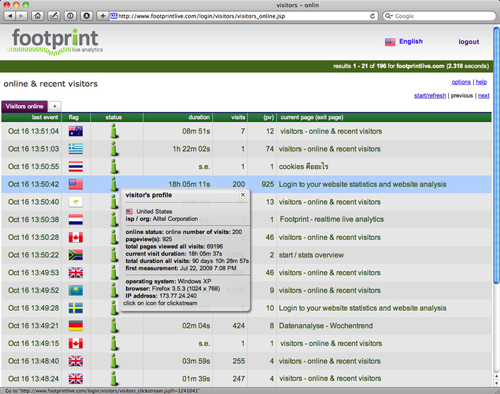Open the options link
The image size is (500, 394).
pos(461,82)
